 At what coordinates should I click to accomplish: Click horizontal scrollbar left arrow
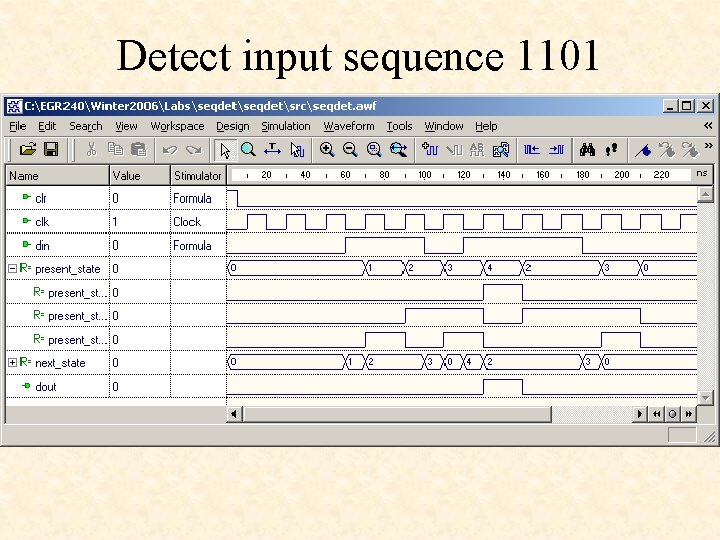click(x=234, y=414)
